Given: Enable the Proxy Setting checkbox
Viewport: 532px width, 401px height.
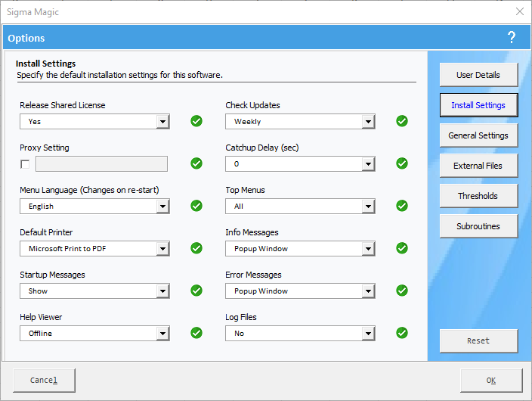Looking at the screenshot, I should pos(26,164).
